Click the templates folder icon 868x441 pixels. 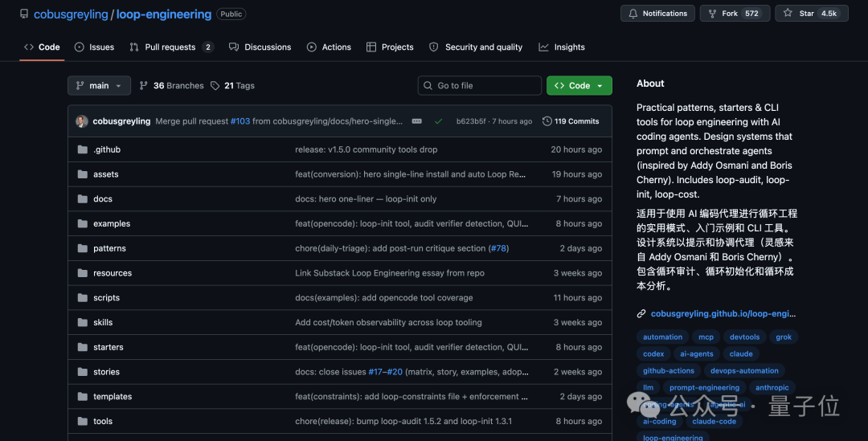coord(83,397)
